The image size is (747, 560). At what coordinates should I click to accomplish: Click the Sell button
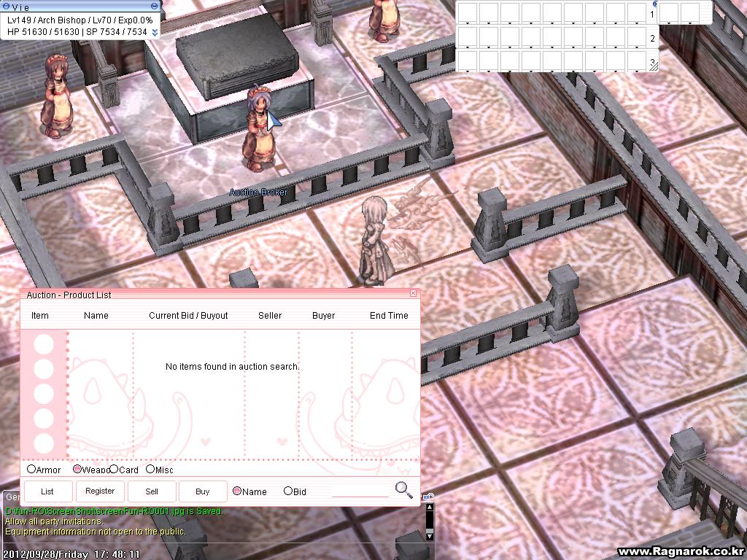point(152,491)
